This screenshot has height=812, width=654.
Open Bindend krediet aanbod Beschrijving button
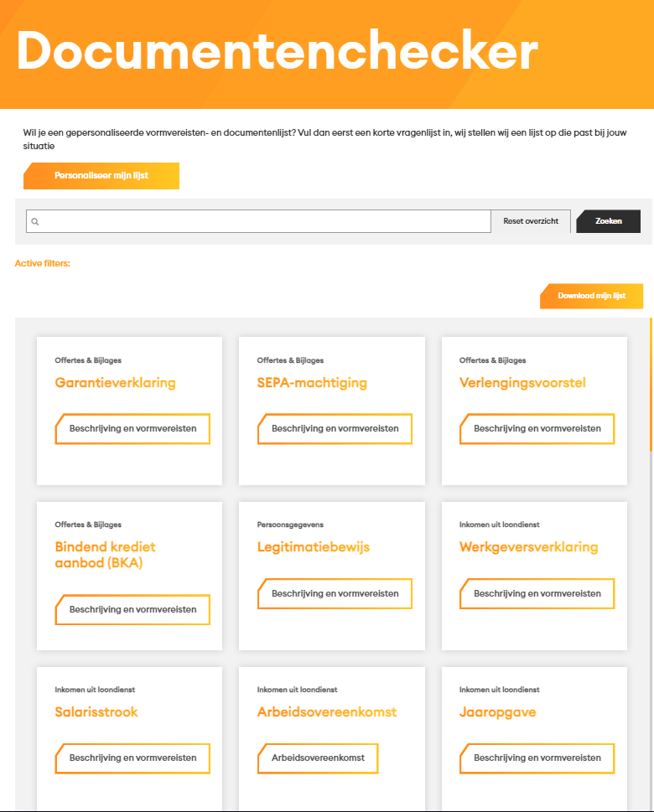tap(132, 609)
